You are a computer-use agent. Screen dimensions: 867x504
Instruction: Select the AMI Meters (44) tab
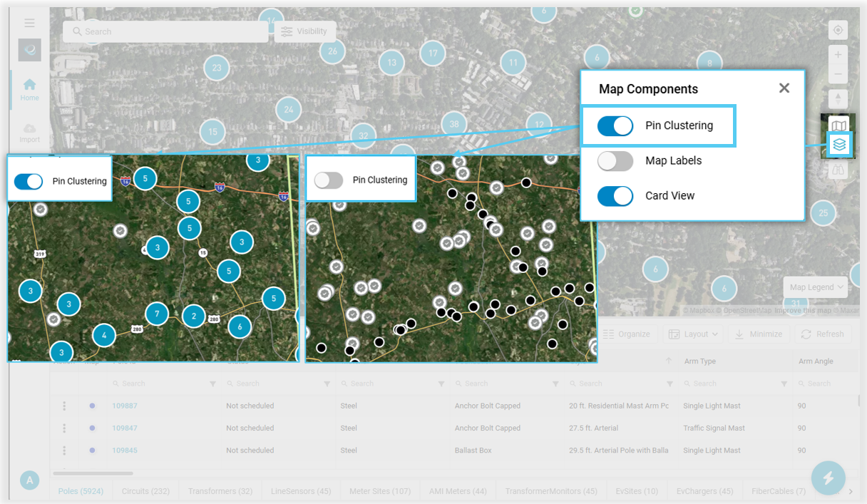(458, 491)
